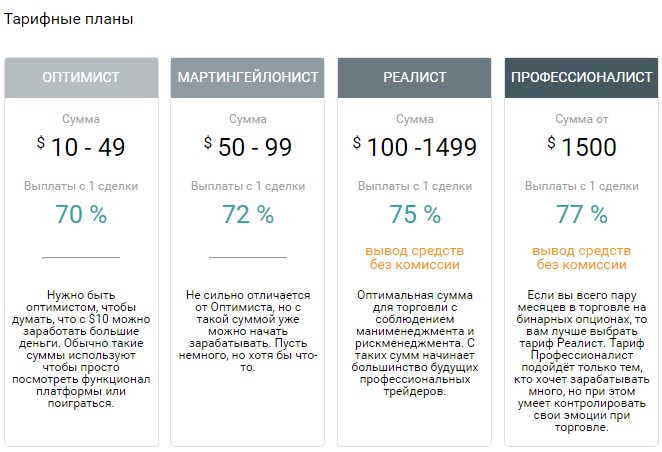Choose the МАРТИНГЕЙЛОНИСТ plan header
The width and height of the screenshot is (662, 452).
248,77
